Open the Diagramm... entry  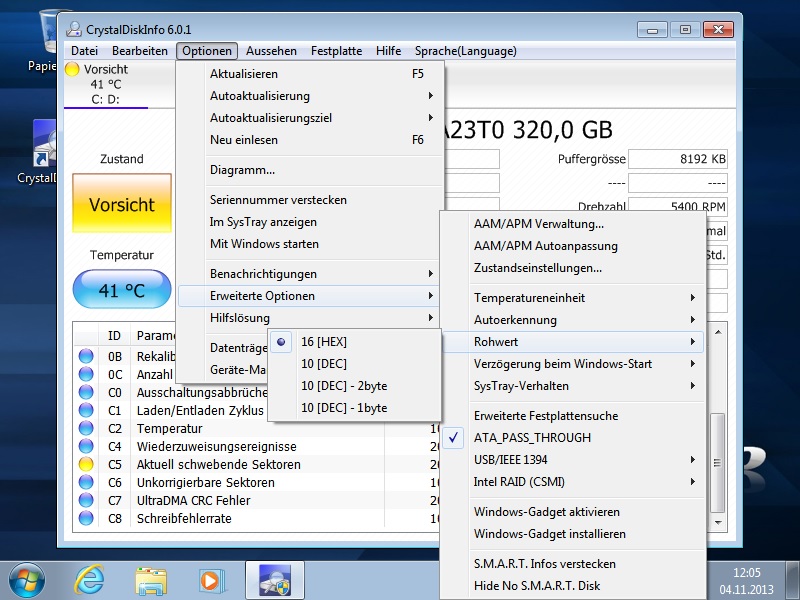(x=310, y=170)
